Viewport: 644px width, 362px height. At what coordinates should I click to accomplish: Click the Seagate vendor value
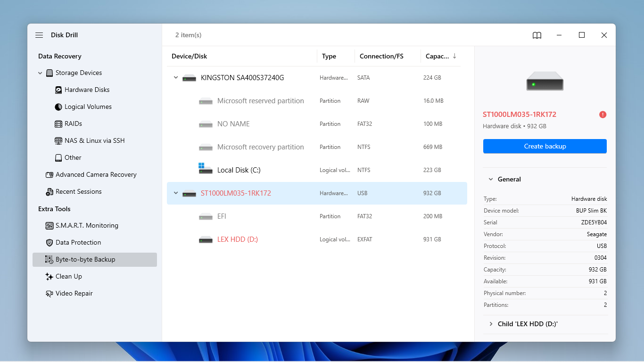click(597, 234)
